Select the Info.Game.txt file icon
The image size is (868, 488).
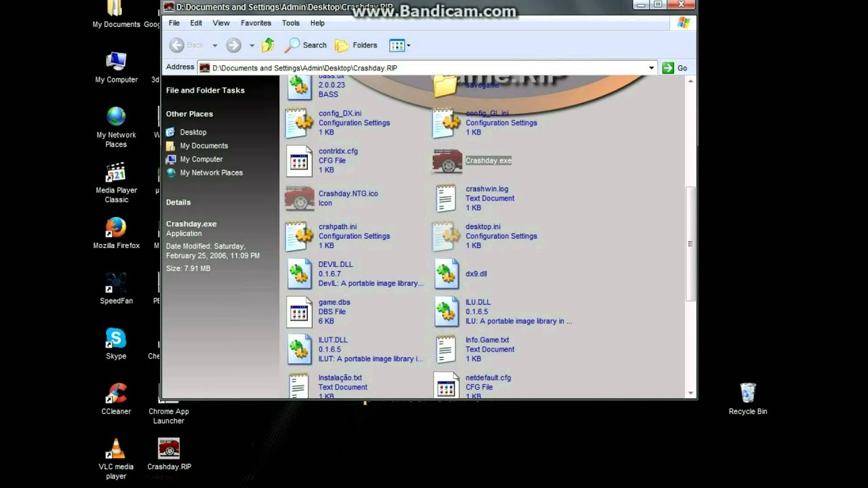(446, 350)
